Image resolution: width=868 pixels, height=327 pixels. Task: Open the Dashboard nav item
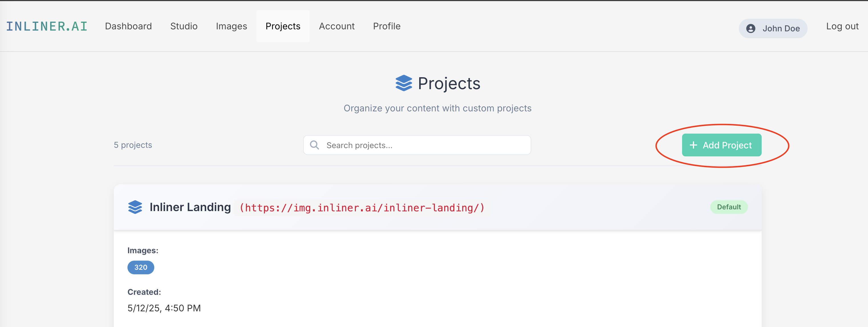128,26
